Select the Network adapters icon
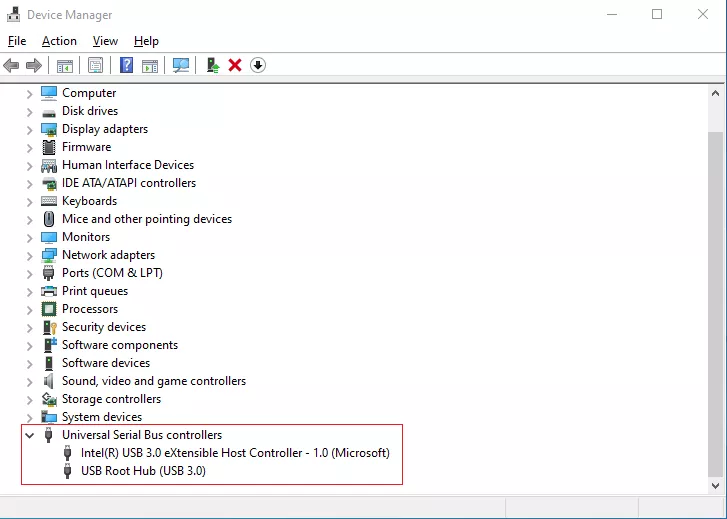Viewport: 727px width, 519px height. (49, 255)
